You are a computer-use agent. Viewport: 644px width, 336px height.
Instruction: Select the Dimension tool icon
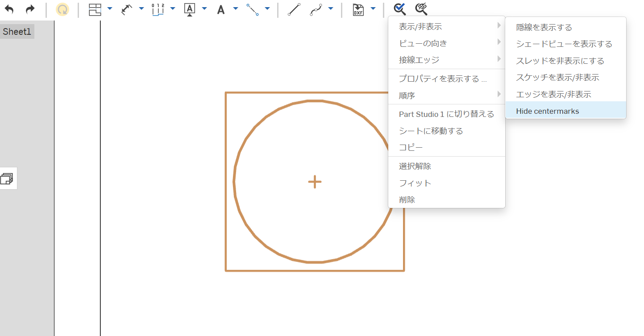pyautogui.click(x=127, y=9)
